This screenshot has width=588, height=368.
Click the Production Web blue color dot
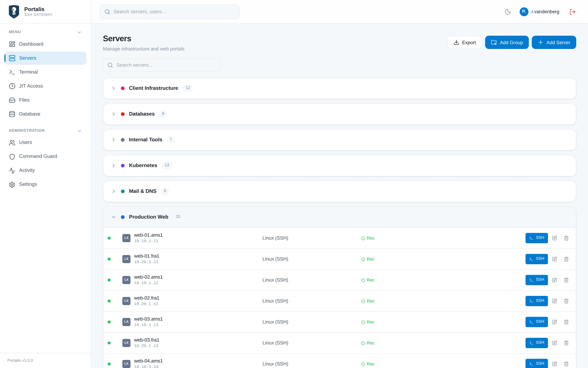[x=123, y=217]
